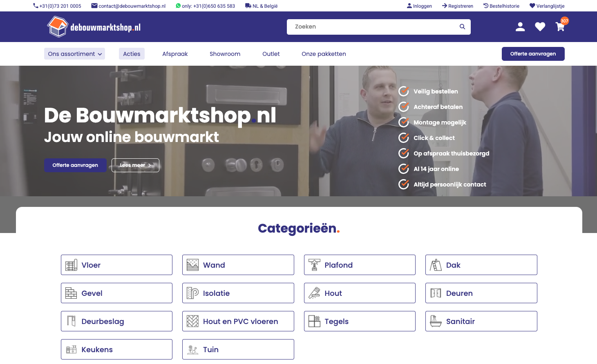Image resolution: width=597 pixels, height=364 pixels.
Task: Click the contact email address link
Action: (x=128, y=6)
